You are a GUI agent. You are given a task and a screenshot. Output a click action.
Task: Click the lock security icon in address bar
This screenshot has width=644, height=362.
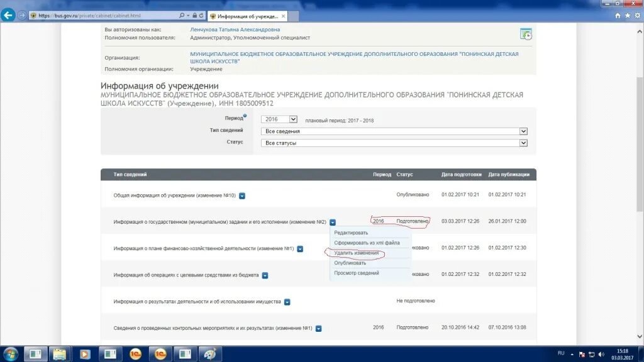click(195, 15)
